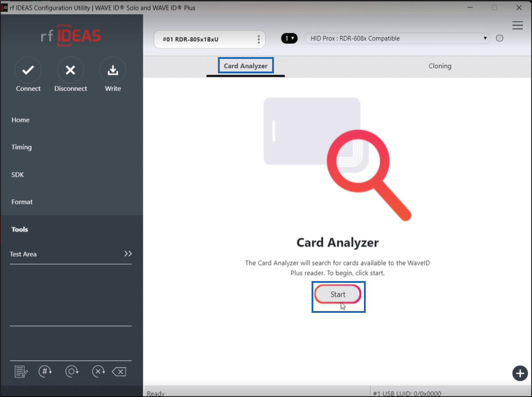Click the three-dot menu on reader #01
532x397 pixels.
pos(259,39)
